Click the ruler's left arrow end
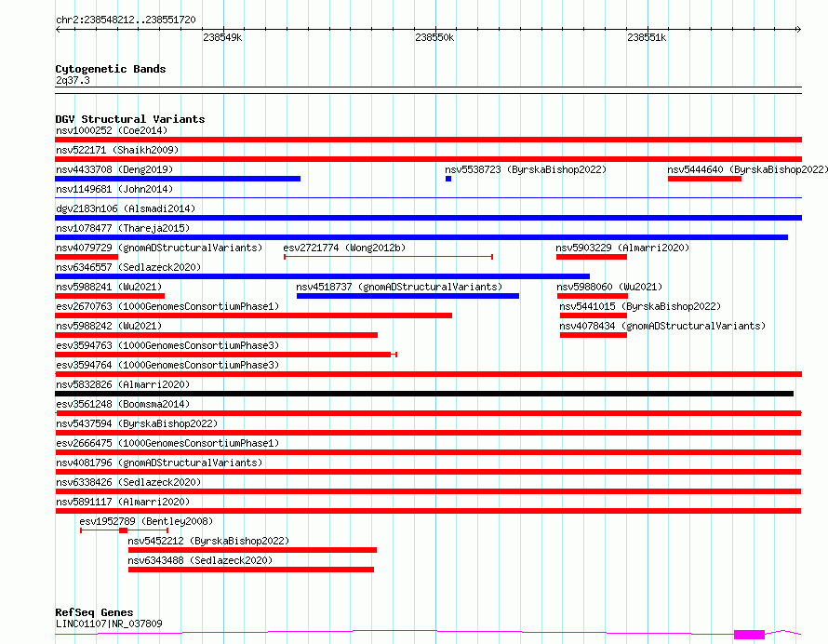Screen dimensions: 828x644 (x=58, y=29)
